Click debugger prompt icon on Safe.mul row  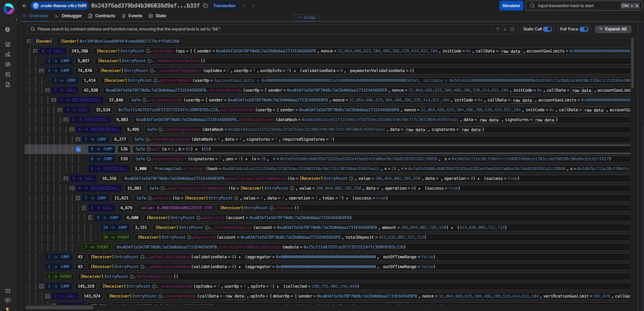click(78, 149)
